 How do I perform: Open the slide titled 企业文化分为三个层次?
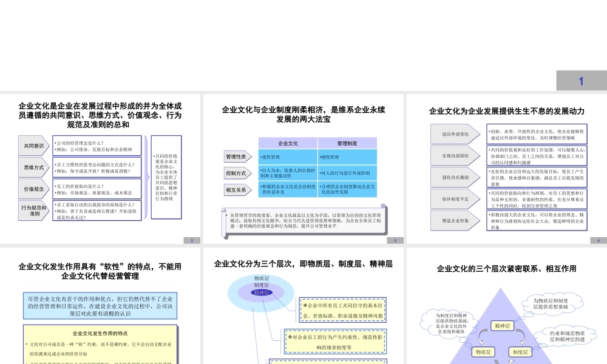click(303, 306)
